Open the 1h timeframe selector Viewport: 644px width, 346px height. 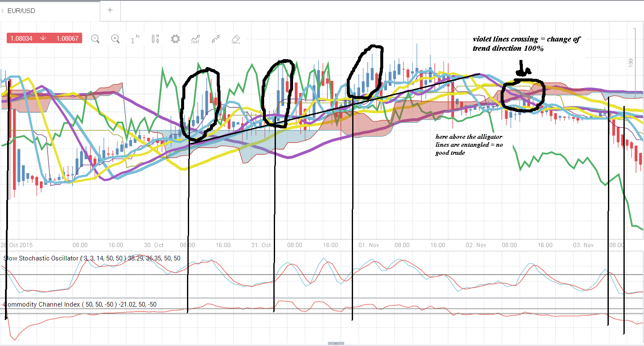tap(135, 39)
